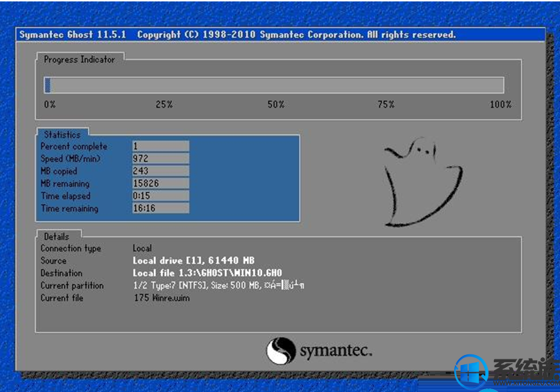This screenshot has height=392, width=560.
Task: Click the Source label in Details
Action: click(x=53, y=261)
